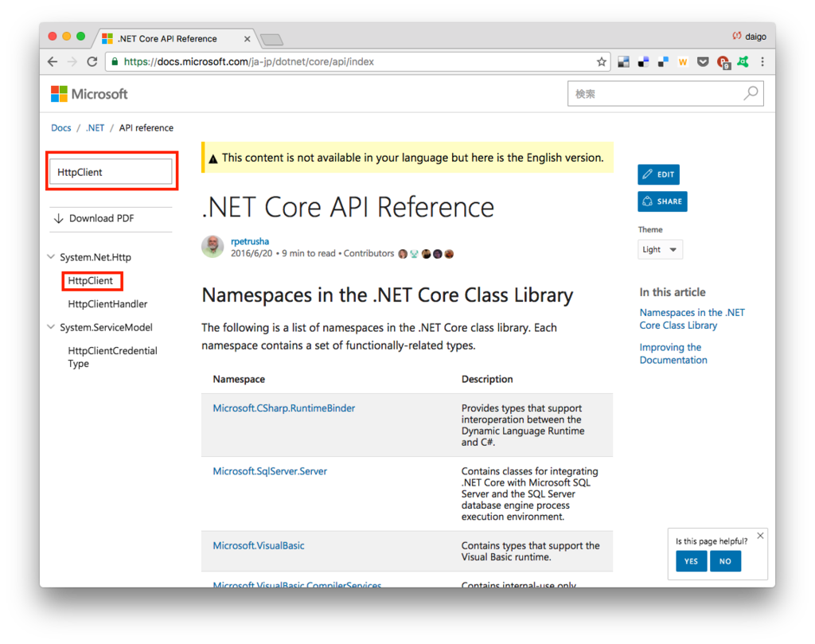
Task: Click the EDIT button
Action: pos(658,174)
